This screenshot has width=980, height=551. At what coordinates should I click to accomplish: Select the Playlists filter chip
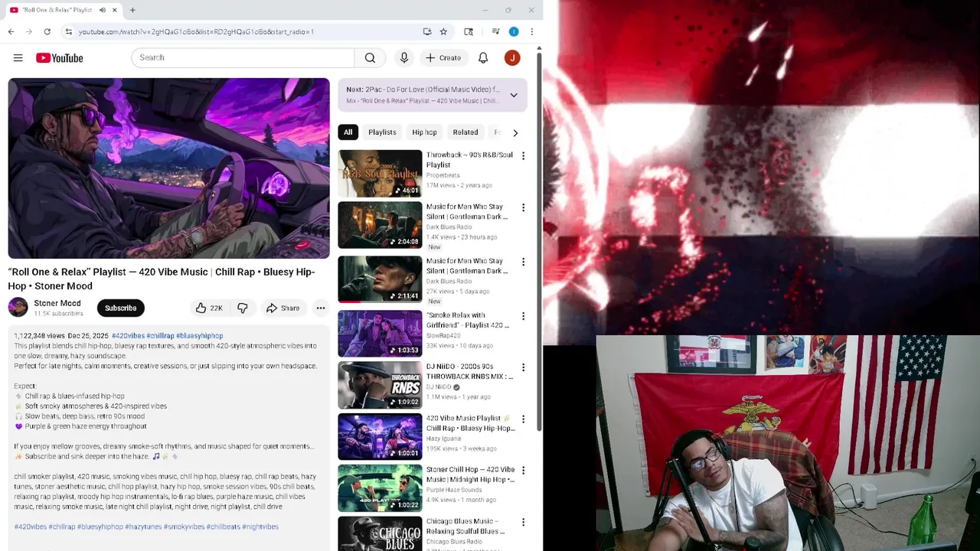point(382,132)
